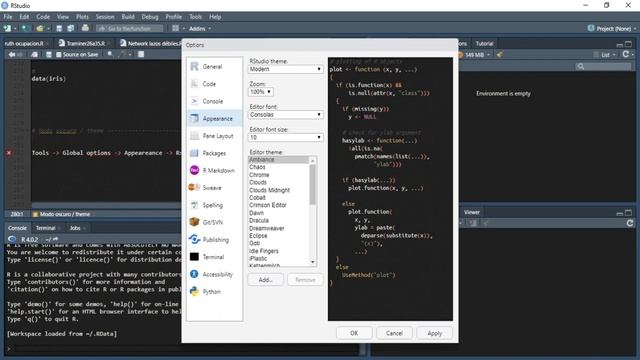640x360 pixels.
Task: Select the Eclipse editor theme
Action: (278, 236)
